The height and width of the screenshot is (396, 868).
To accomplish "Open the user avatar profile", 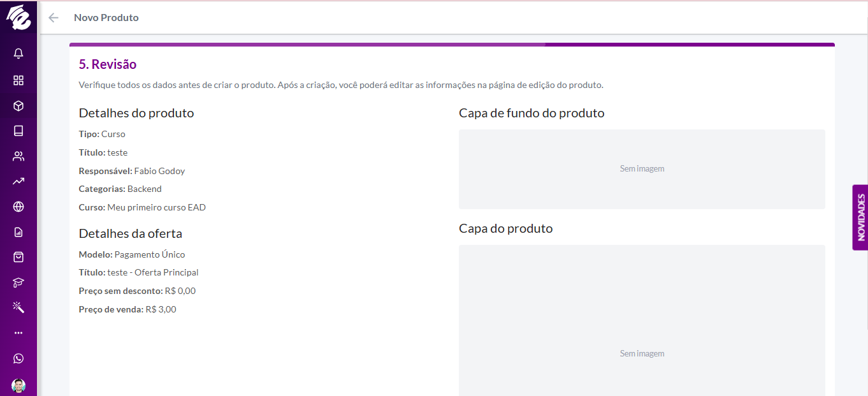I will point(18,386).
